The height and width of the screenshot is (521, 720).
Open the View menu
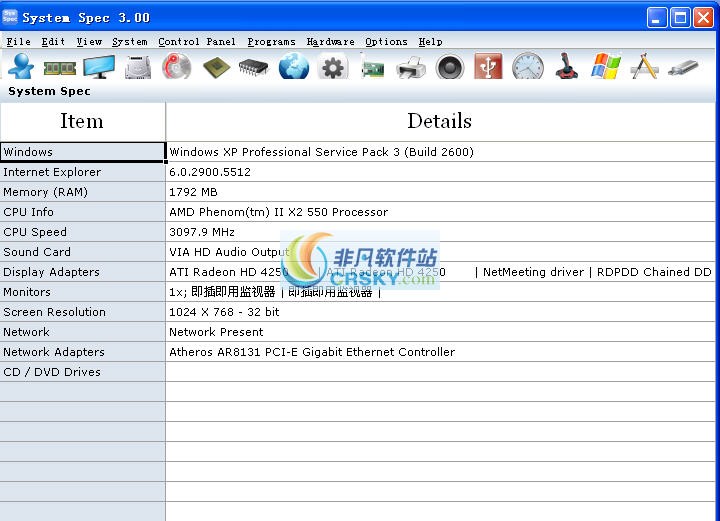tap(89, 42)
